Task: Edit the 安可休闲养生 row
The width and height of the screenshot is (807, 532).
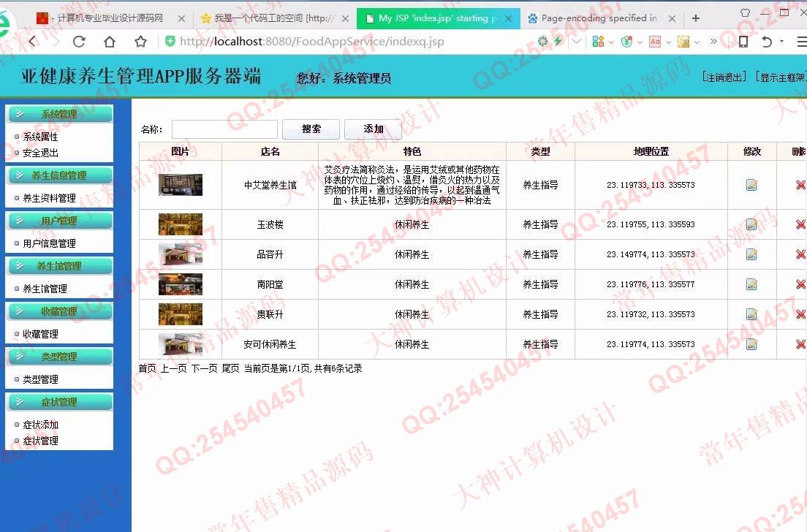Action: click(x=751, y=343)
